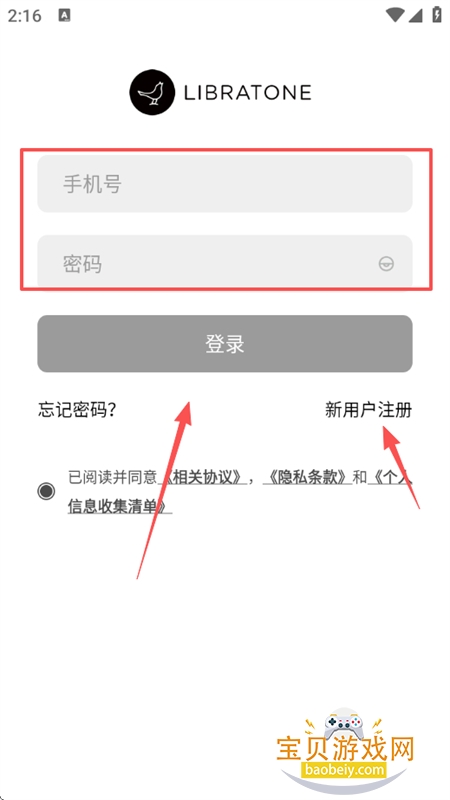Viewport: 450px width, 800px height.
Task: Toggle password visibility eye icon
Action: [386, 264]
